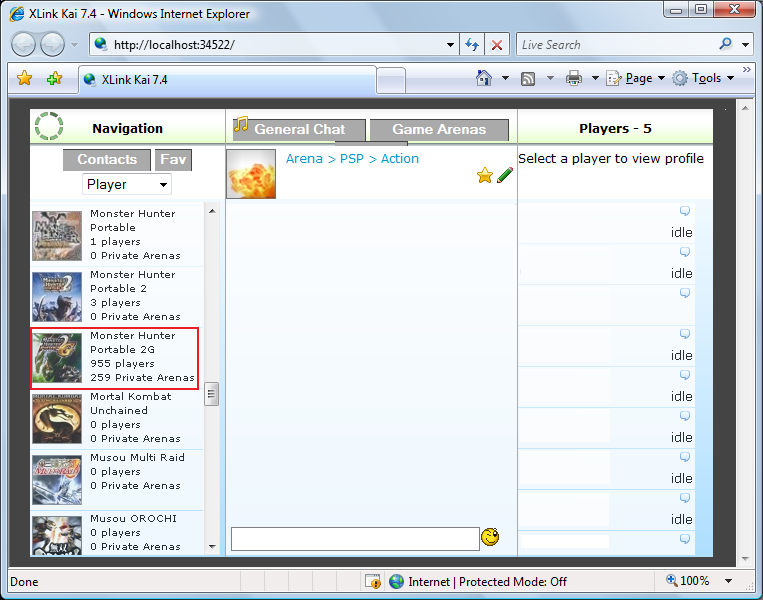Click the PSP breadcrumb link

coord(351,159)
